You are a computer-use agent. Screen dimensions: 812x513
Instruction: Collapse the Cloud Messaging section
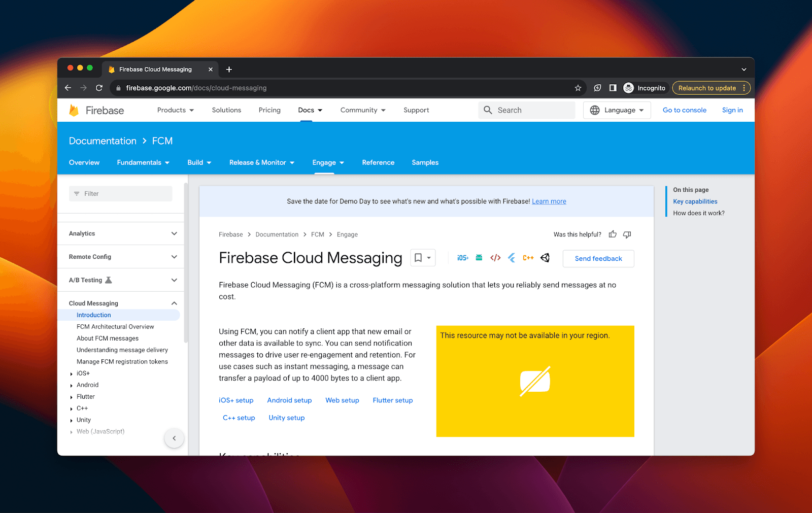tap(174, 303)
